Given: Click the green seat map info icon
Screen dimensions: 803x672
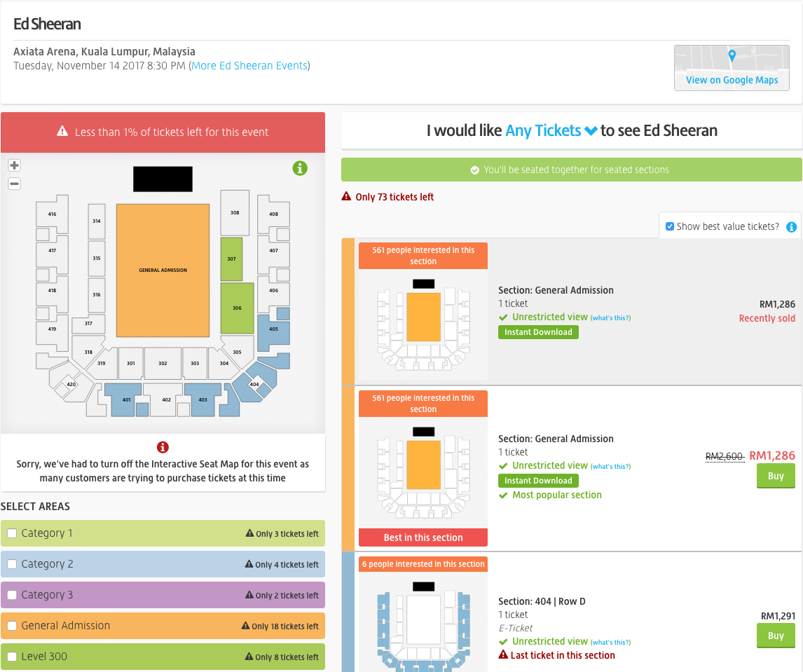Looking at the screenshot, I should coord(300,168).
